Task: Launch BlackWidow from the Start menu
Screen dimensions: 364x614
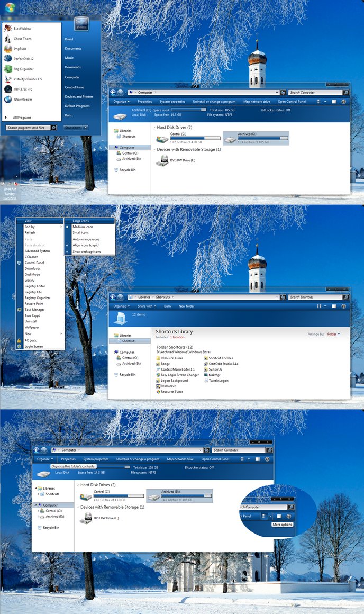Action: pyautogui.click(x=22, y=28)
